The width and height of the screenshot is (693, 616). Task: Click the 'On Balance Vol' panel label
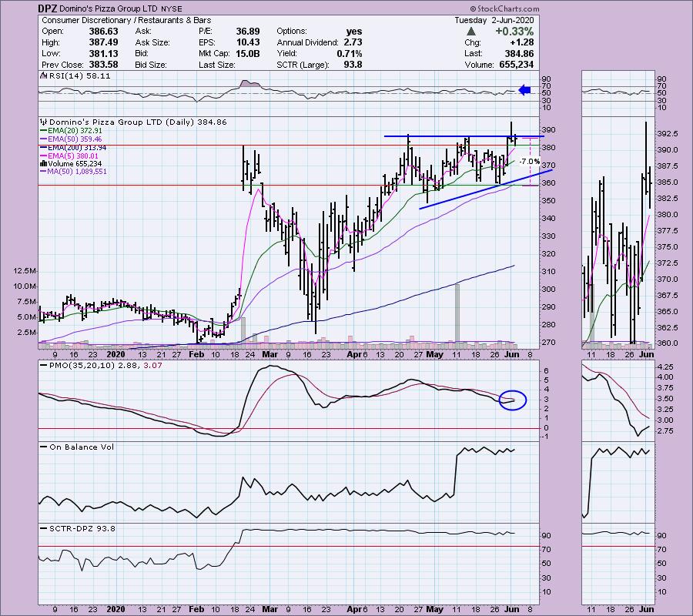point(82,447)
